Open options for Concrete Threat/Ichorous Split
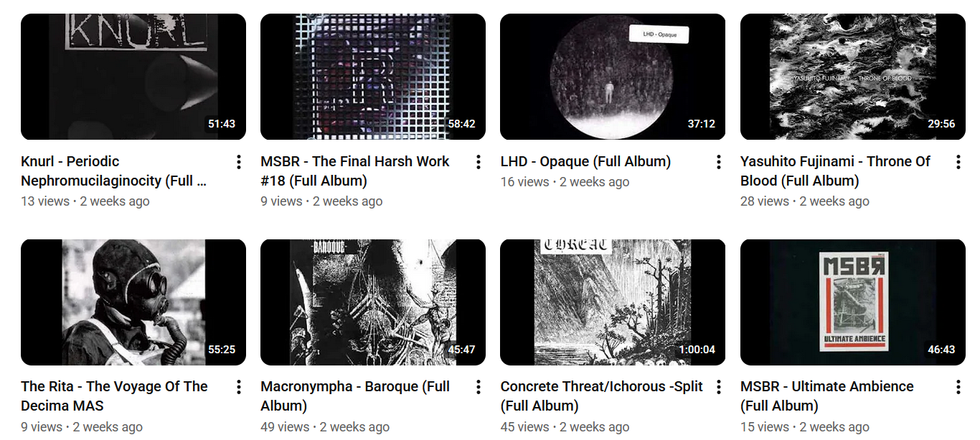 (718, 388)
